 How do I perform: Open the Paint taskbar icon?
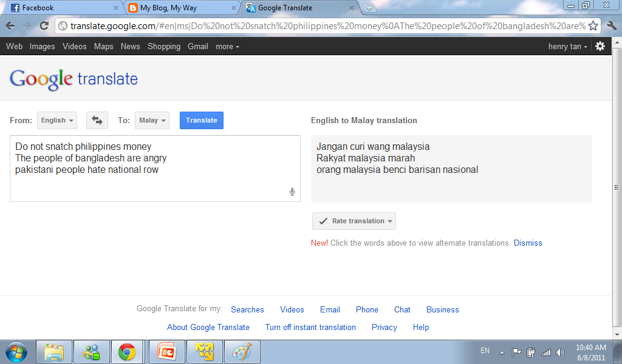[242, 352]
